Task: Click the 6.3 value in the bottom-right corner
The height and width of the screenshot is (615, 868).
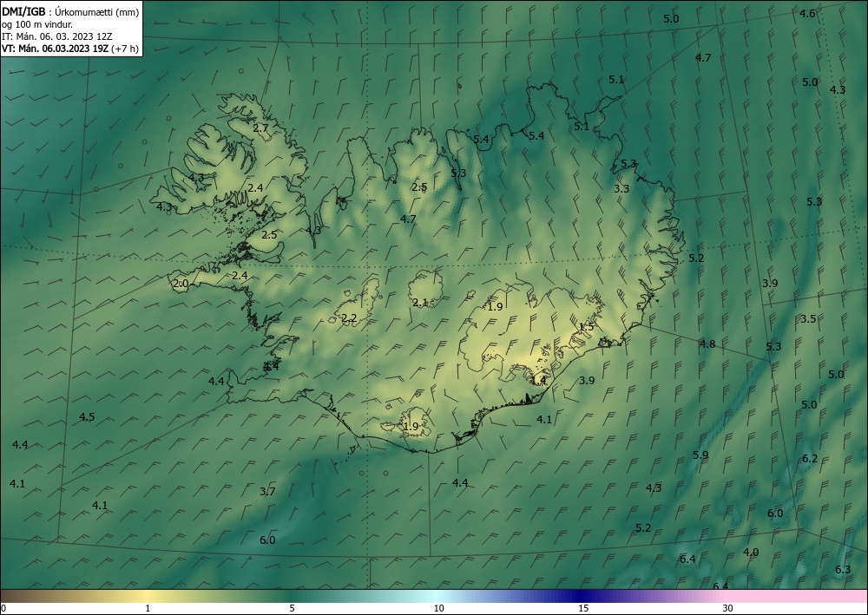Action: tap(843, 570)
